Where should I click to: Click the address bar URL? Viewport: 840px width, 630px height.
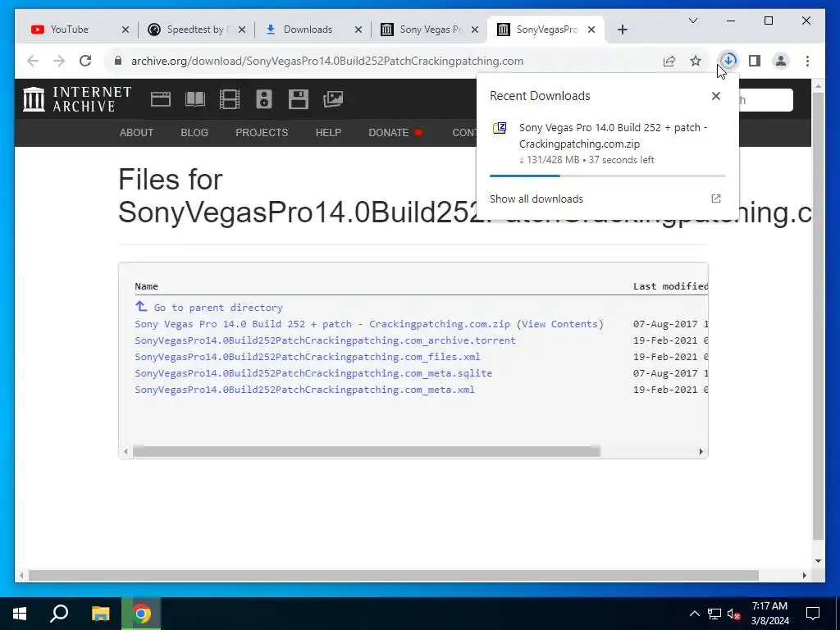[327, 61]
